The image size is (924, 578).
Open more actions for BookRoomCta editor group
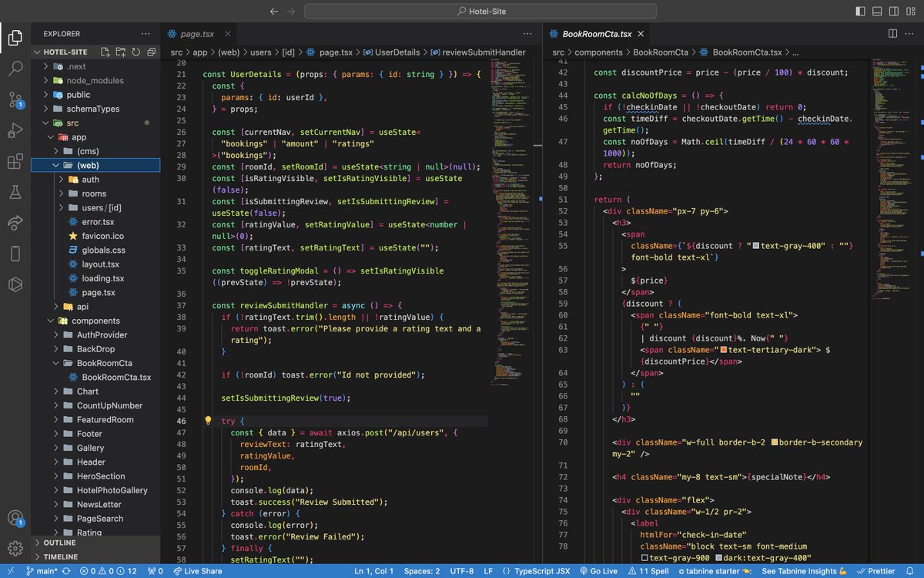click(910, 34)
